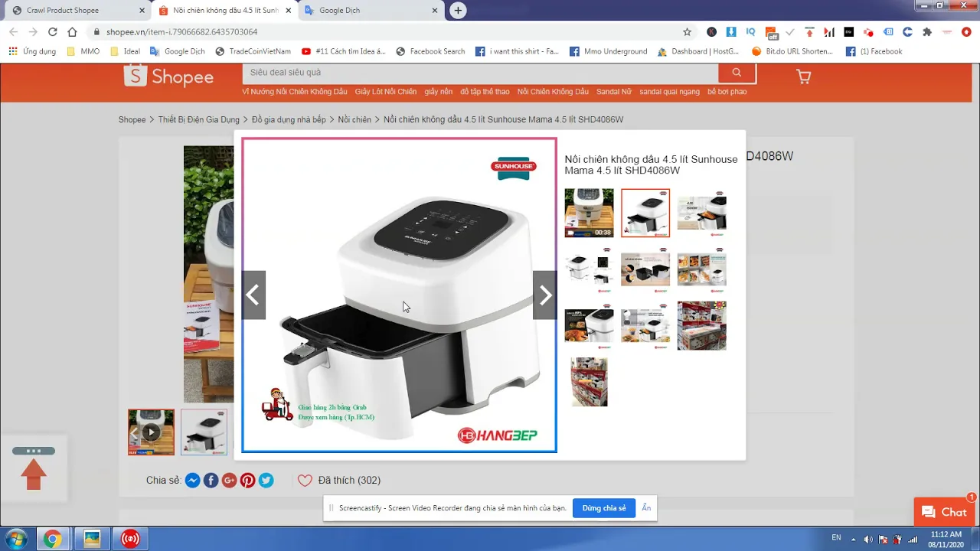This screenshot has width=980, height=551.
Task: Open bể bơi phao suggestion link
Action: pyautogui.click(x=727, y=92)
